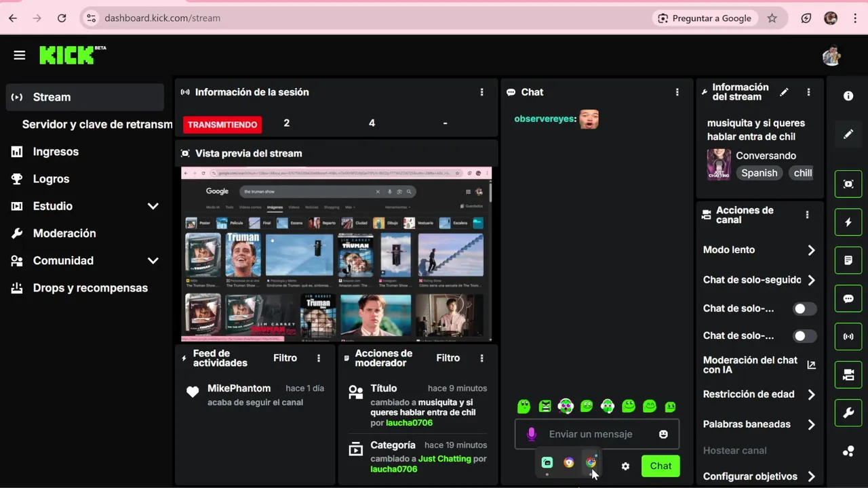Click the orange shield browser icon in the dock
This screenshot has height=488, width=868.
pos(569,462)
